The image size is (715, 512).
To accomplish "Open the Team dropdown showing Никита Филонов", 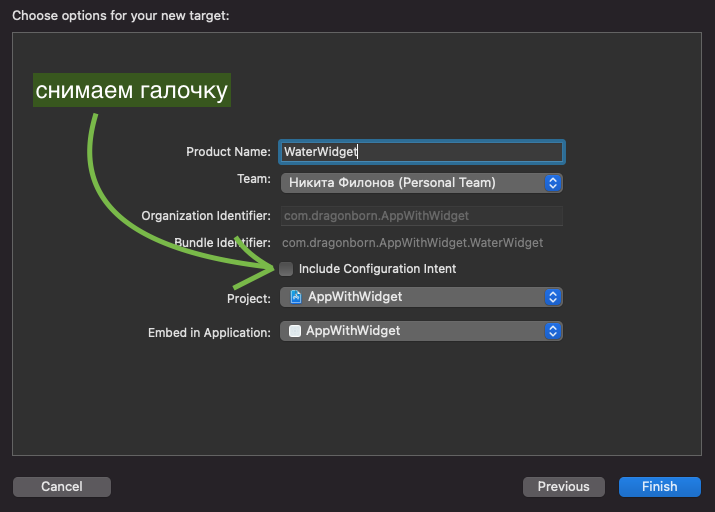I will point(420,183).
